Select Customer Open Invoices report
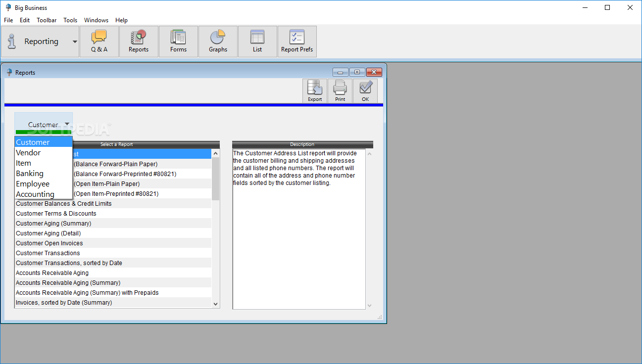 (x=113, y=243)
